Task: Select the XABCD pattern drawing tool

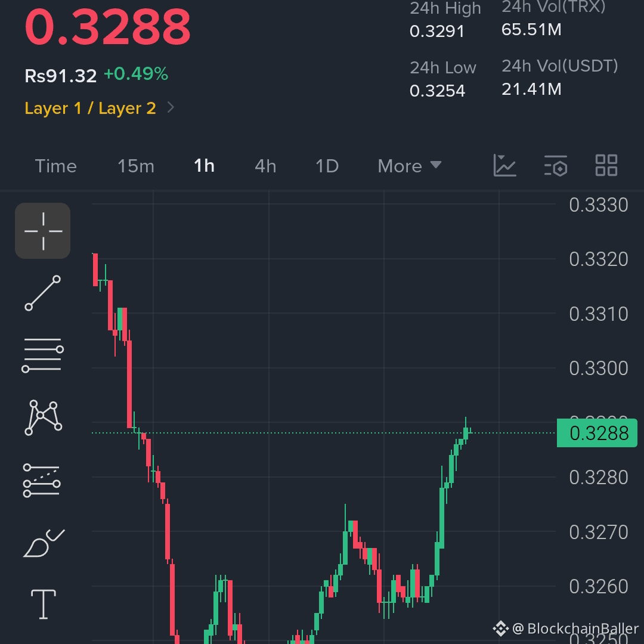Action: pos(43,417)
